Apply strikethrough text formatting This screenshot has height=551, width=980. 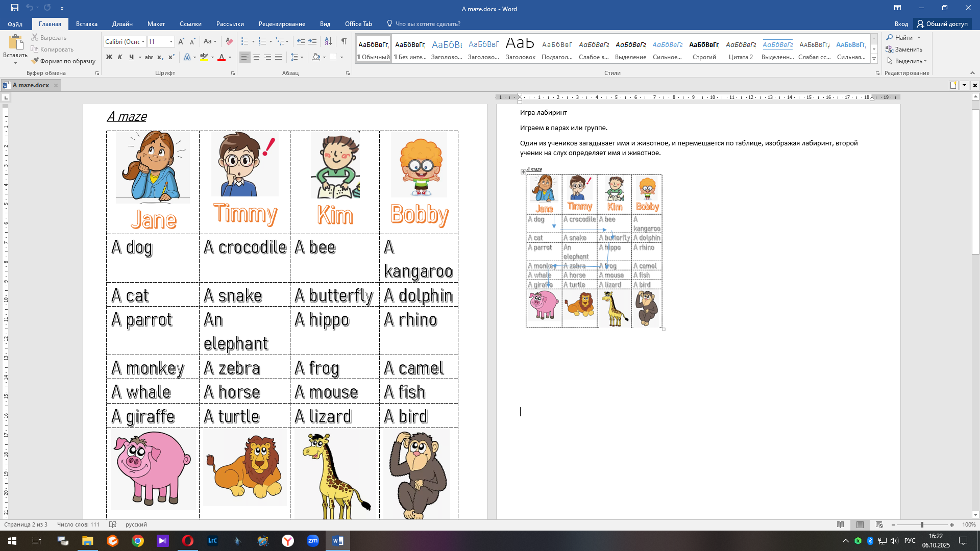click(149, 58)
